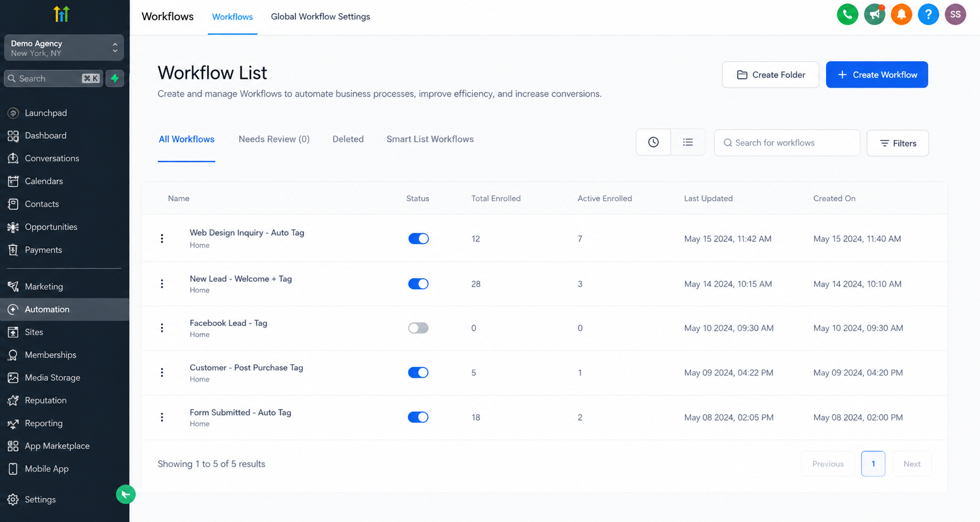Sort by Last Updated column header
The width and height of the screenshot is (980, 522).
click(x=708, y=199)
